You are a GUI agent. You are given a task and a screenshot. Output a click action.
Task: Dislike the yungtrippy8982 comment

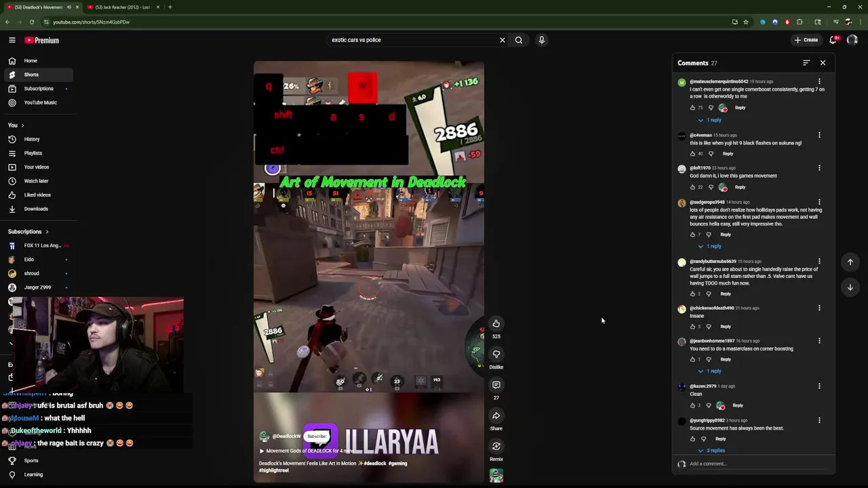pos(703,439)
